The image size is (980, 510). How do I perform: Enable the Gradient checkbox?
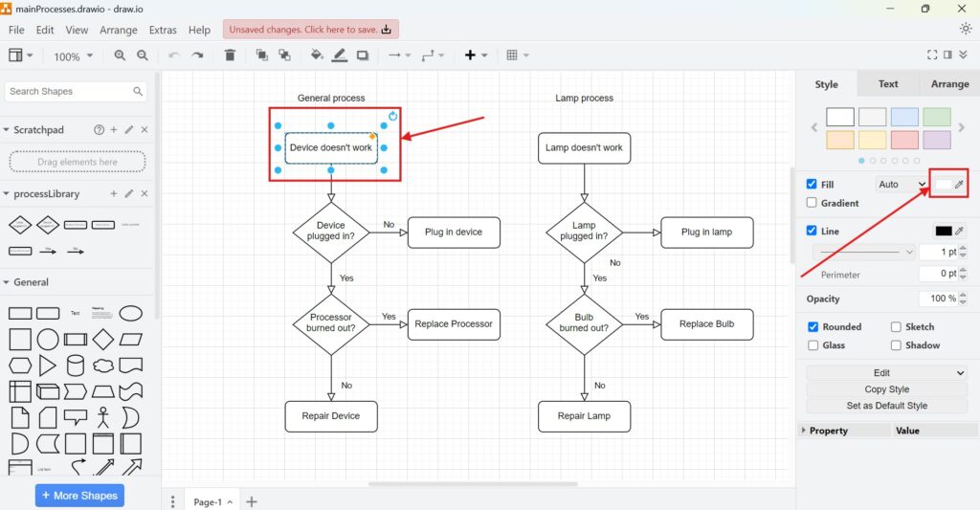pyautogui.click(x=813, y=203)
